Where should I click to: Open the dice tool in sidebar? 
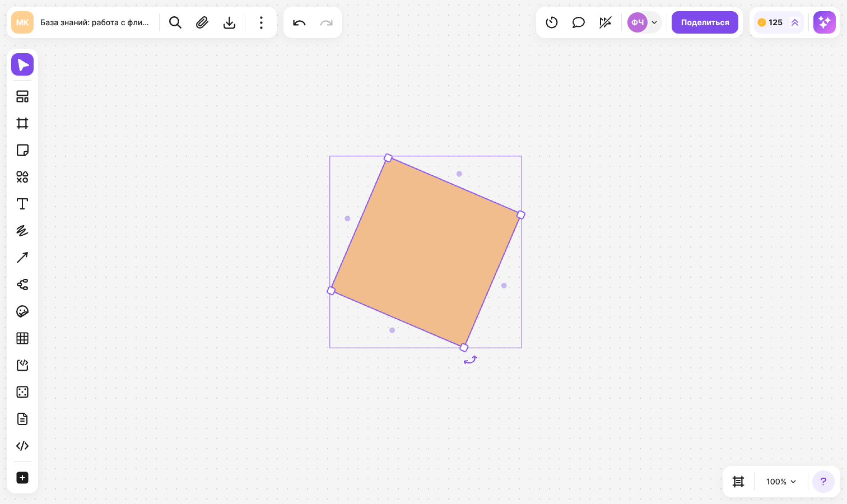pos(22,392)
